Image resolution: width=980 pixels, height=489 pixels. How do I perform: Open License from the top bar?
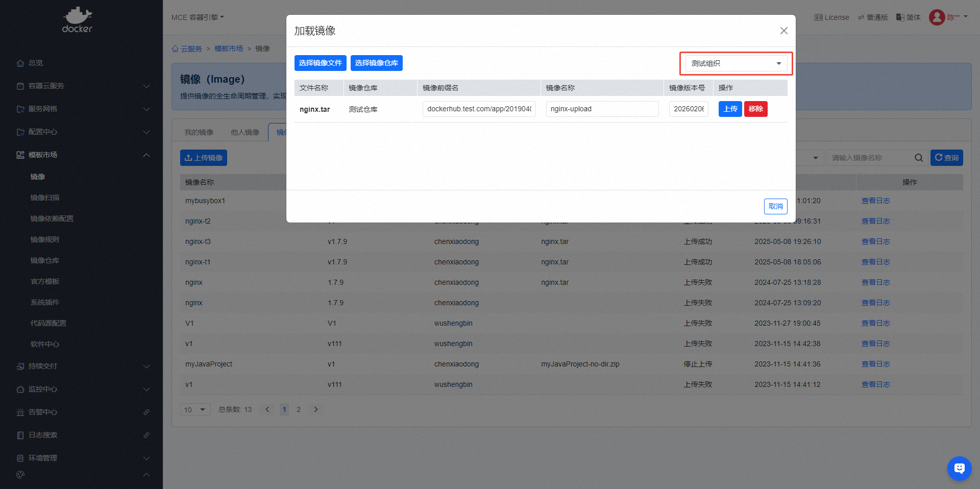[x=831, y=17]
